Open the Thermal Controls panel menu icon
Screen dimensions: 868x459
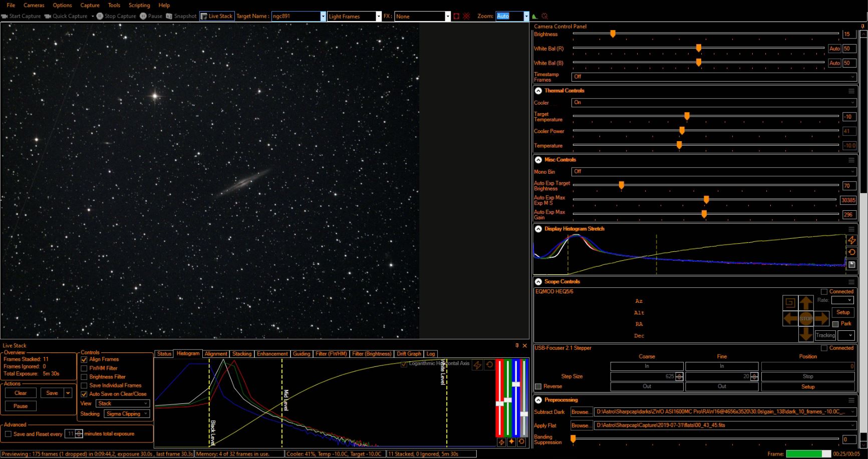851,91
